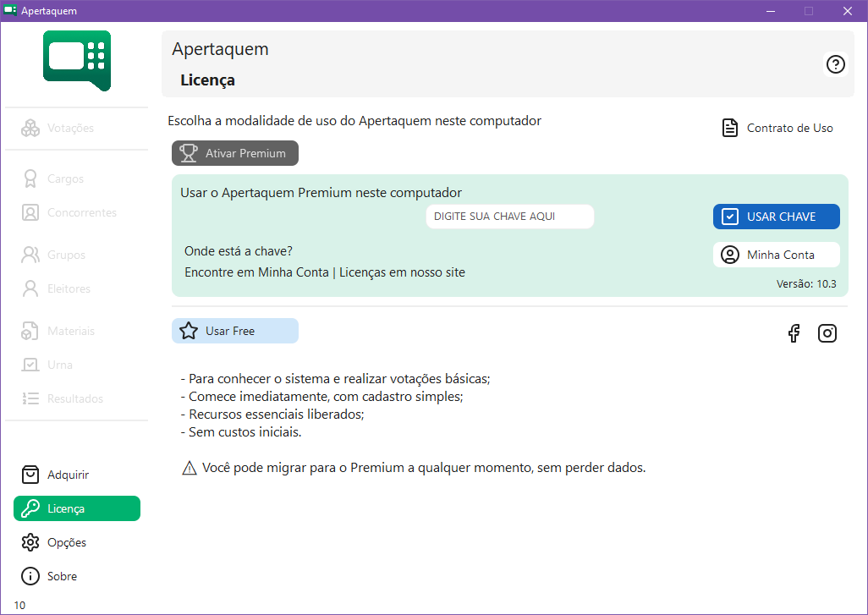The image size is (868, 615).
Task: Click the 'Recursos essenciais liberados' line
Action: [x=272, y=414]
